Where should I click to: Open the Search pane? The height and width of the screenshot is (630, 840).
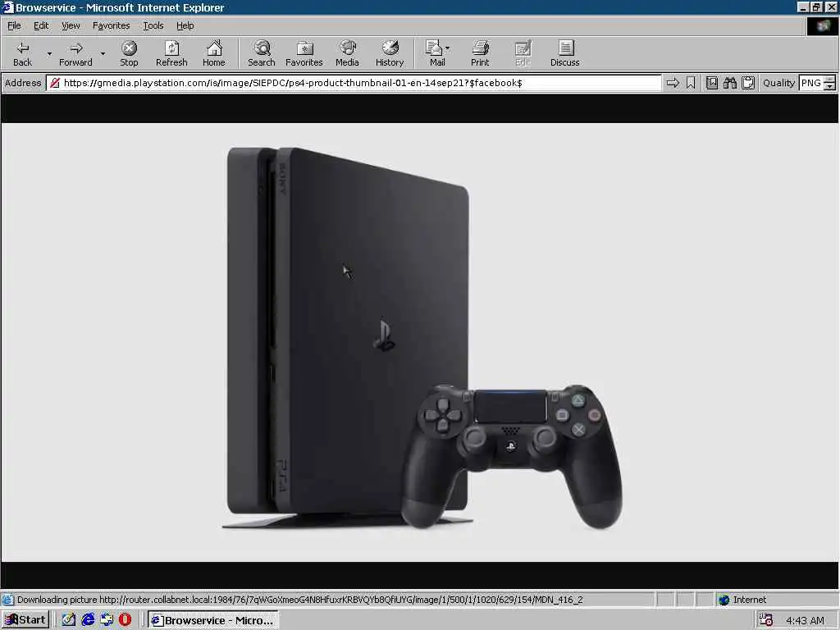(x=262, y=53)
